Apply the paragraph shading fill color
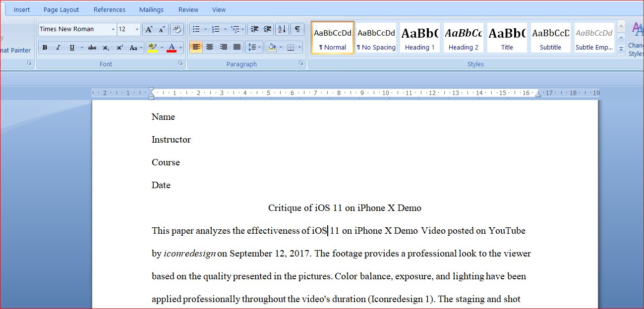644x309 pixels. pyautogui.click(x=271, y=48)
